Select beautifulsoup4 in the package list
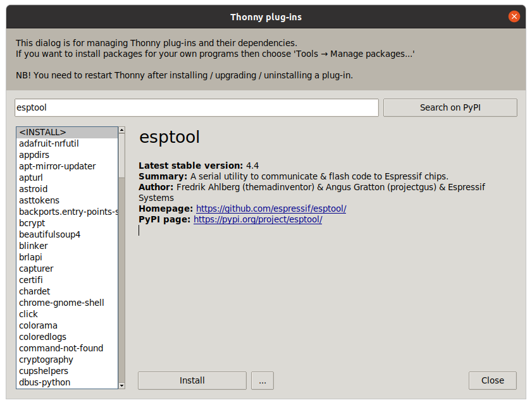 coord(67,234)
